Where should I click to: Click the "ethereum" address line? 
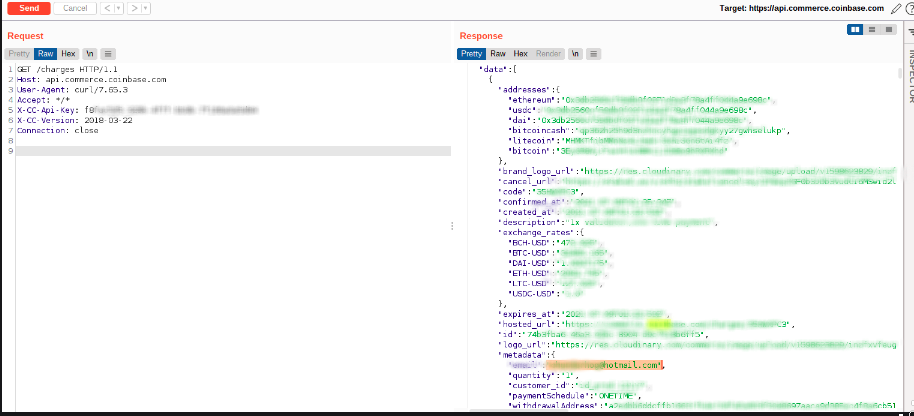641,100
